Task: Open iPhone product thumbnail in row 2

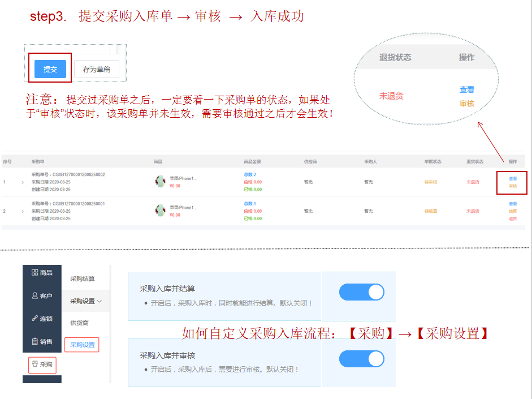Action: pyautogui.click(x=160, y=211)
